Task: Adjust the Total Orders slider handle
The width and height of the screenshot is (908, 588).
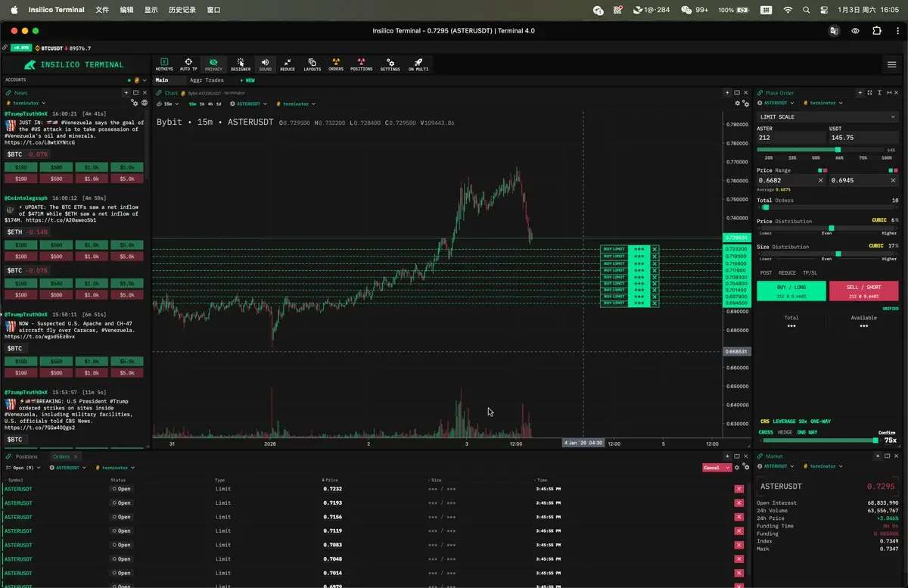Action: pyautogui.click(x=766, y=207)
